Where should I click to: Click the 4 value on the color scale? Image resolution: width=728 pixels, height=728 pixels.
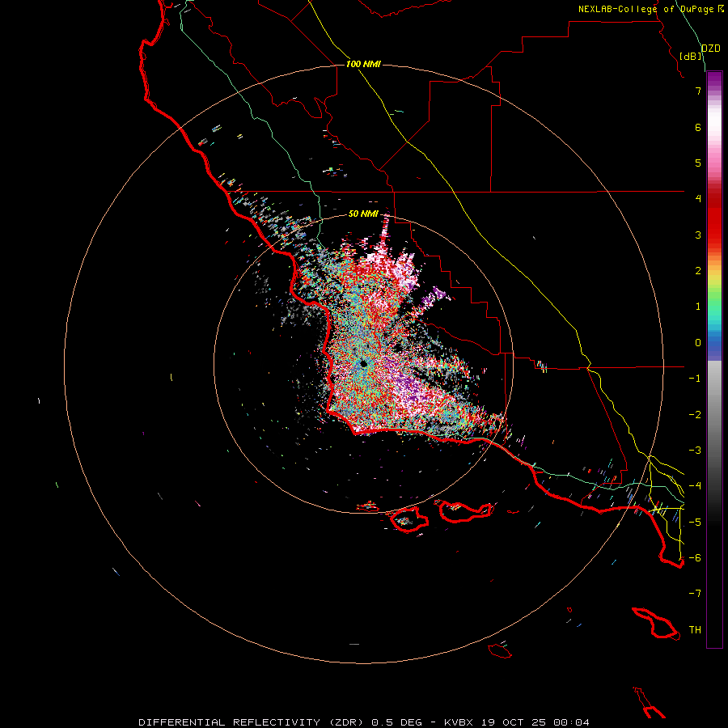698,199
